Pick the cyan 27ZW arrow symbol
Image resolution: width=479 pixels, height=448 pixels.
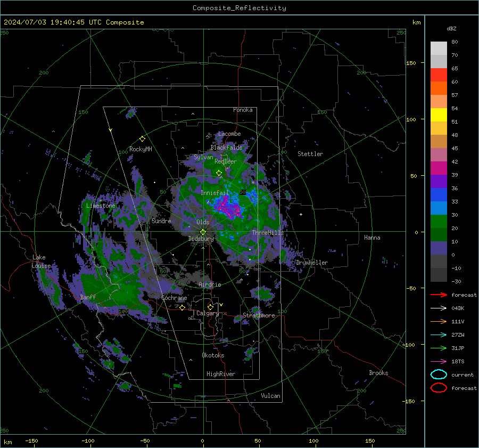pyautogui.click(x=439, y=335)
